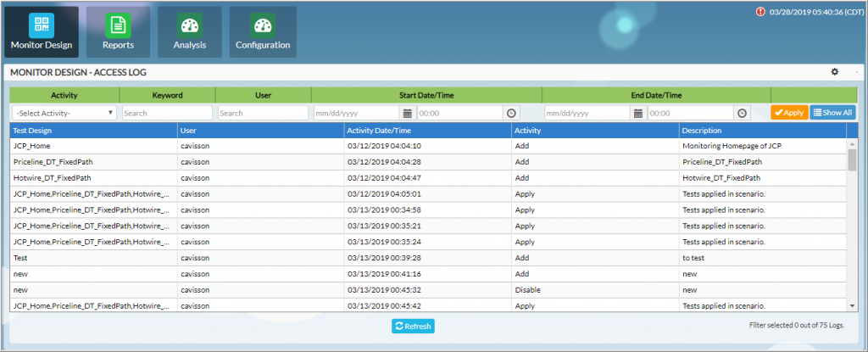The image size is (868, 352).
Task: Open the Monitor Design module
Action: (x=42, y=32)
